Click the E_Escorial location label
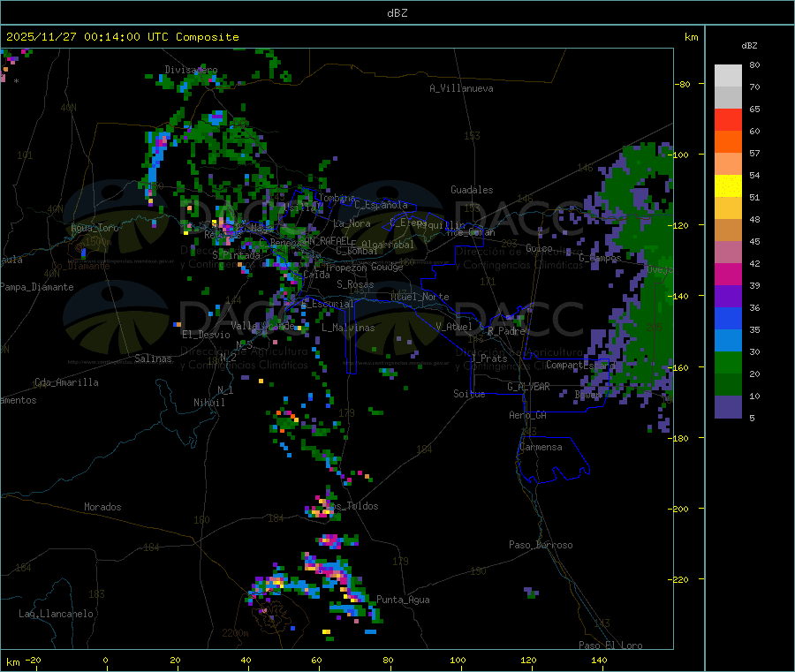Viewport: 795px width, 672px height. point(328,304)
